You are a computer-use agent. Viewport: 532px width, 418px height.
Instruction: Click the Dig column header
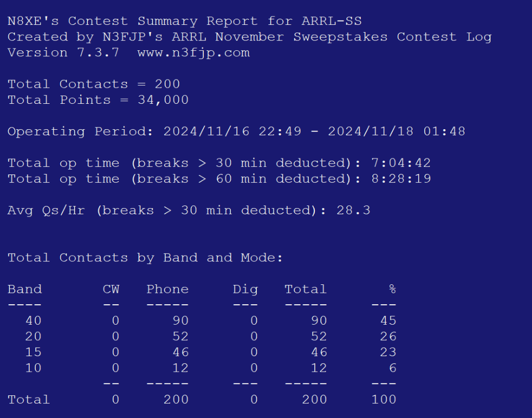(245, 289)
